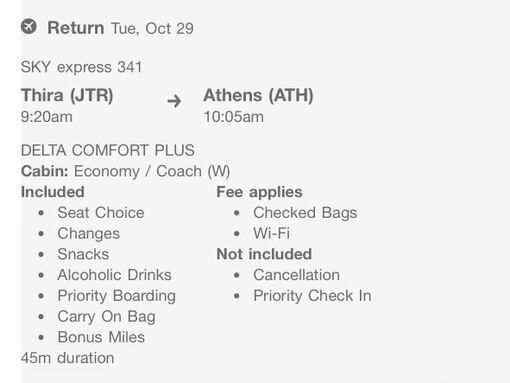Click the Tue, Oct 29 return date
510x383 pixels.
coord(152,28)
